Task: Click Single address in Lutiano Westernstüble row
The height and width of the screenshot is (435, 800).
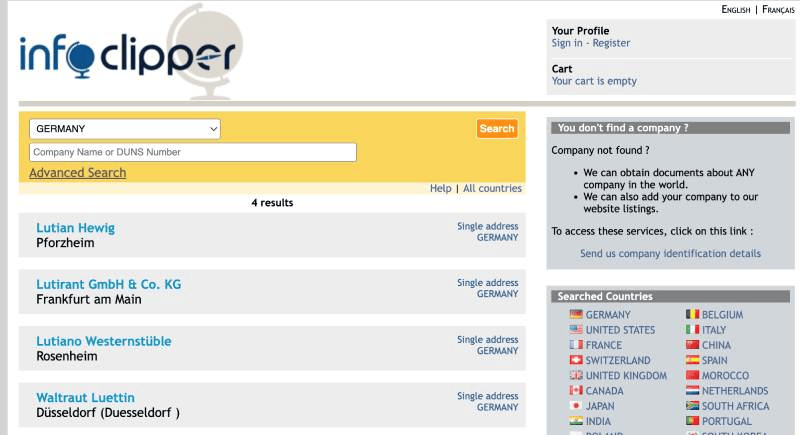Action: click(487, 340)
